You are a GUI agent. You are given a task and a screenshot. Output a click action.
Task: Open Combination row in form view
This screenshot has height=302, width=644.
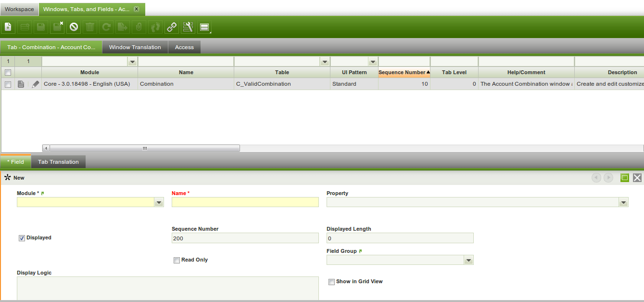click(21, 84)
